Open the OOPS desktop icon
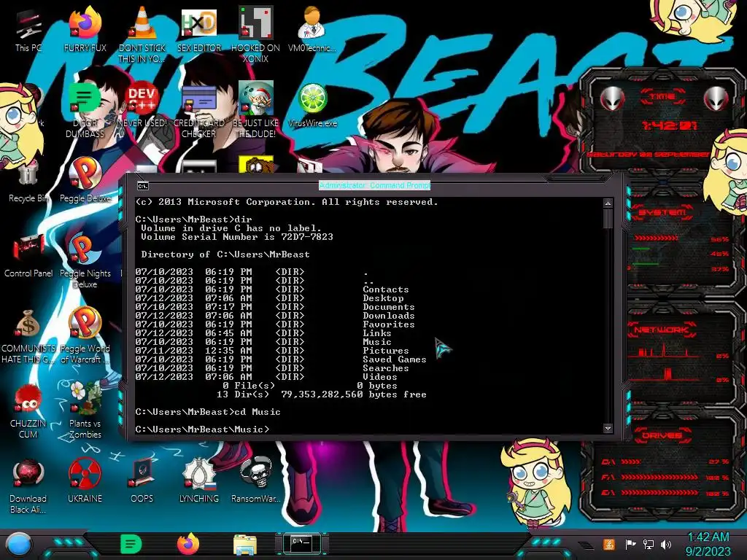 [x=142, y=481]
